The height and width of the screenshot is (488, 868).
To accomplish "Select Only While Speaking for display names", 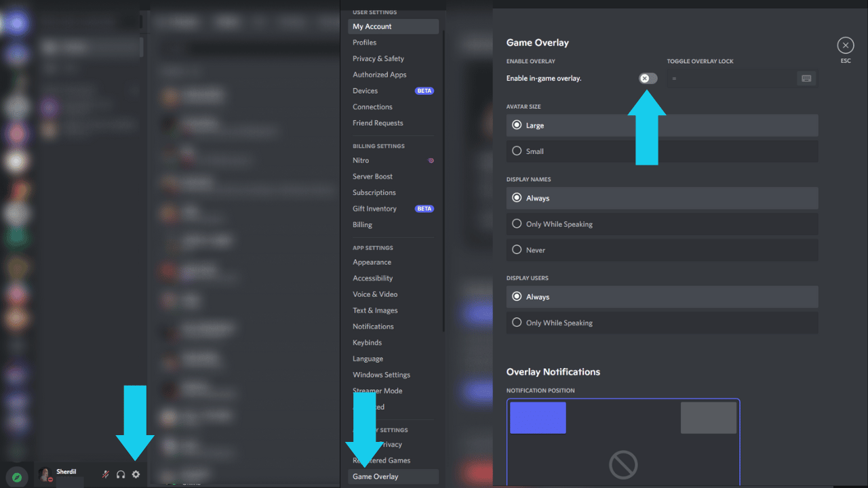I will (662, 224).
